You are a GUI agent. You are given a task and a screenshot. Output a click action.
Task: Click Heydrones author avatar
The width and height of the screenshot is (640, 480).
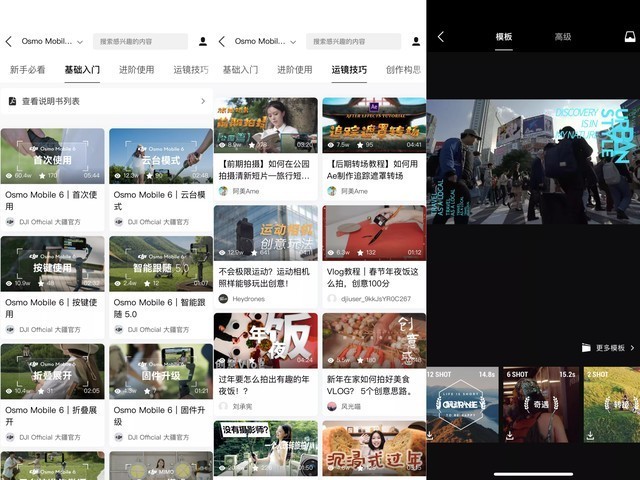click(223, 298)
